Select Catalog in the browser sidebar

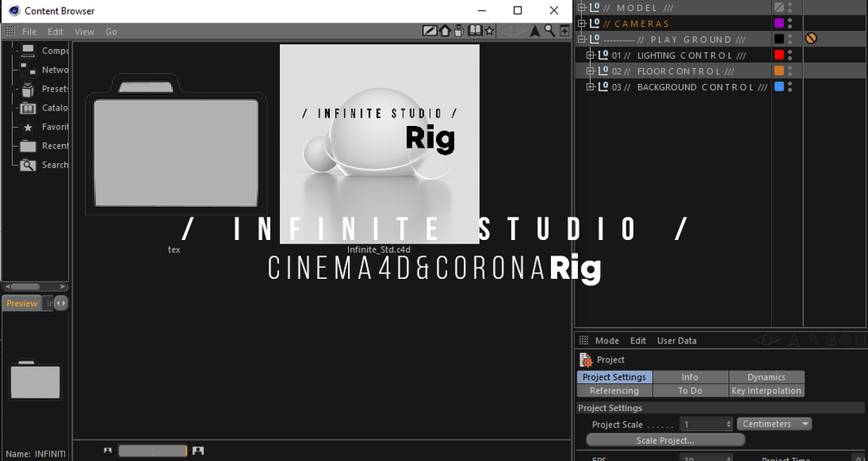[44, 108]
